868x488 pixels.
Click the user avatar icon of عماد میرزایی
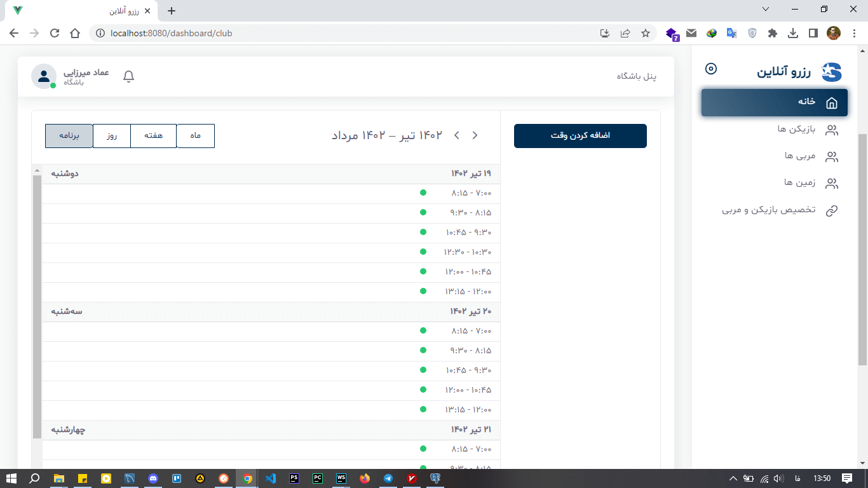pyautogui.click(x=43, y=77)
